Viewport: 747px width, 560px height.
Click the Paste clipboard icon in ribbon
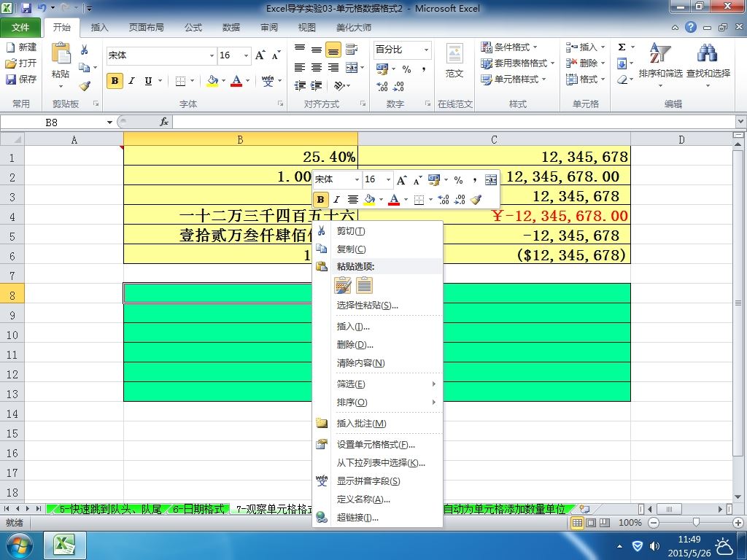61,54
